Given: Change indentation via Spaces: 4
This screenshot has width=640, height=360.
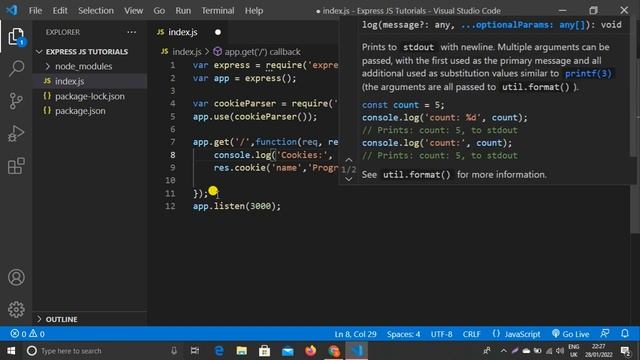Looking at the screenshot, I should 403,334.
